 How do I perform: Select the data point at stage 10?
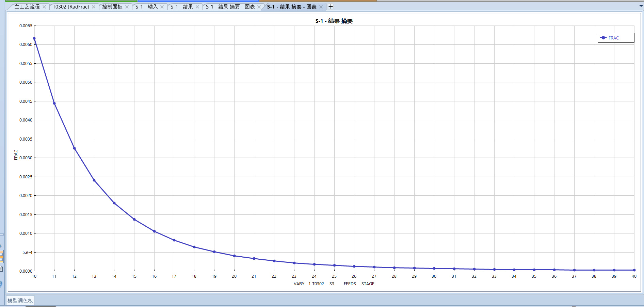(34, 38)
